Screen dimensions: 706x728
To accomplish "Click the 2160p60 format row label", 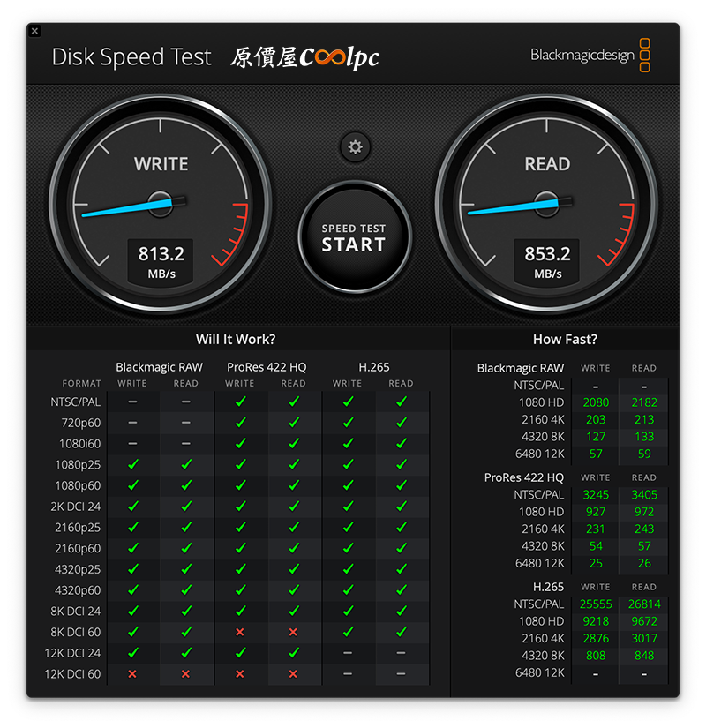I will [78, 548].
